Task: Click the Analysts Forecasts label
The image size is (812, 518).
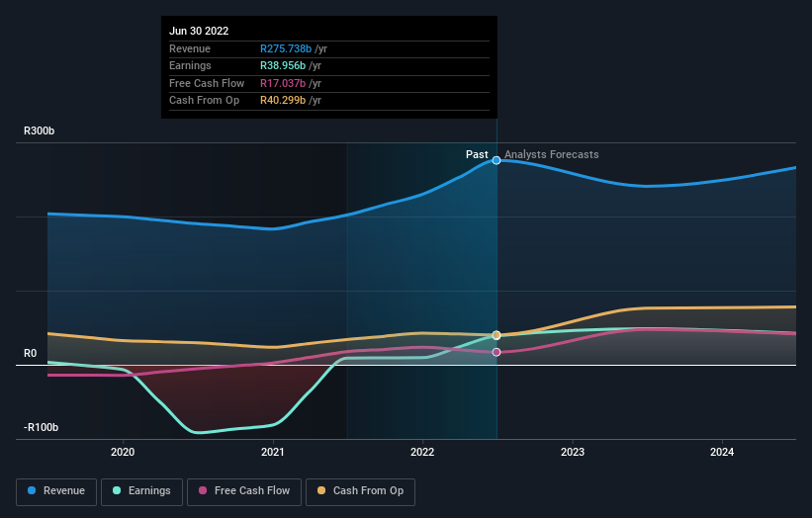Action: point(552,154)
